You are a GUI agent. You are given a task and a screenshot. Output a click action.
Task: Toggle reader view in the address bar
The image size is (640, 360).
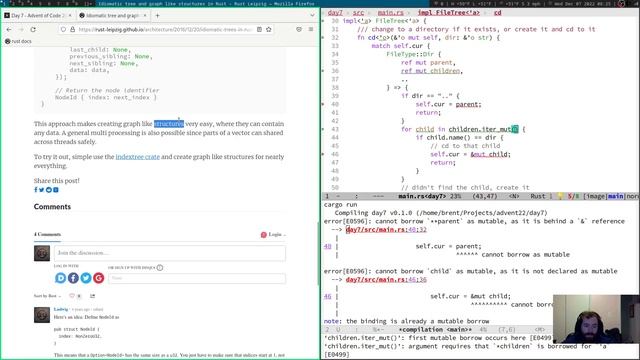pos(259,29)
